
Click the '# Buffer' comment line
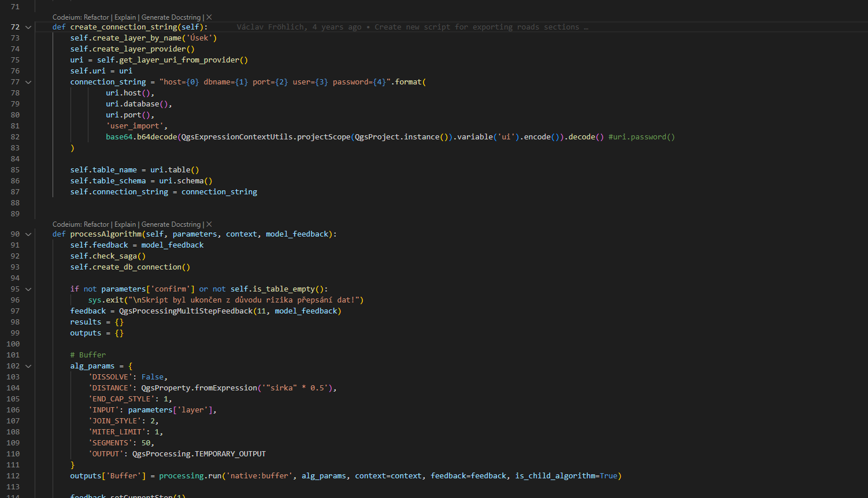tap(88, 355)
